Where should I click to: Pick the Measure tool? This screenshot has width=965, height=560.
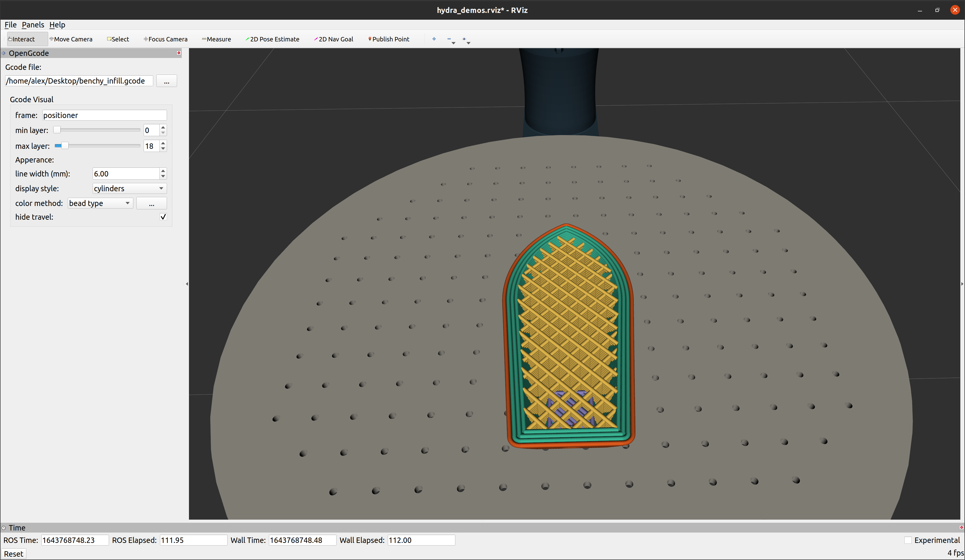click(216, 39)
